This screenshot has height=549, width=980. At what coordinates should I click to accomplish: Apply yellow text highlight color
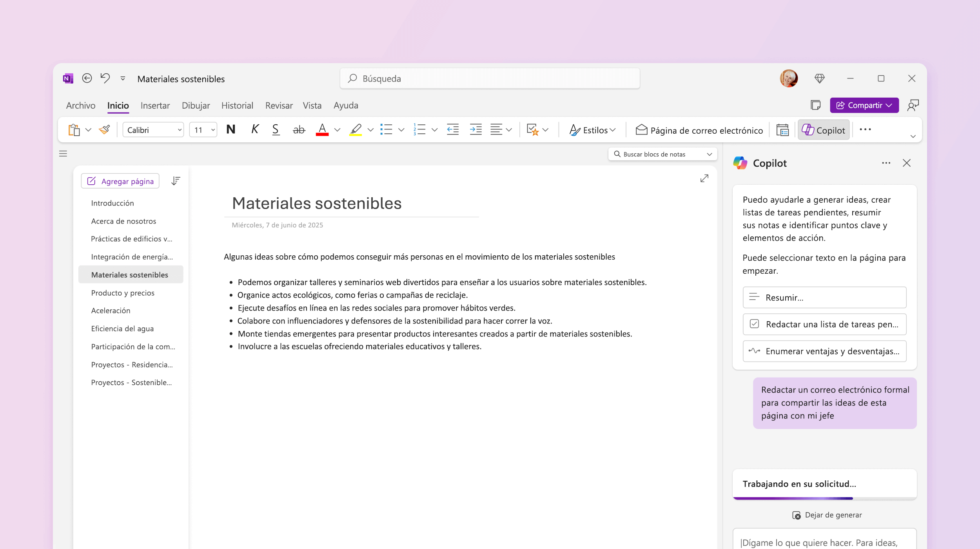(x=356, y=129)
